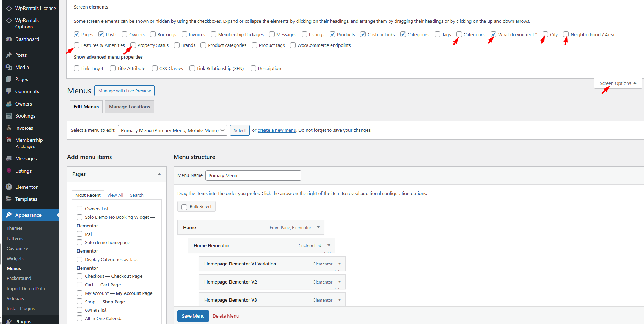The width and height of the screenshot is (644, 324).
Task: Collapse the Pages panel arrow
Action: [x=159, y=174]
